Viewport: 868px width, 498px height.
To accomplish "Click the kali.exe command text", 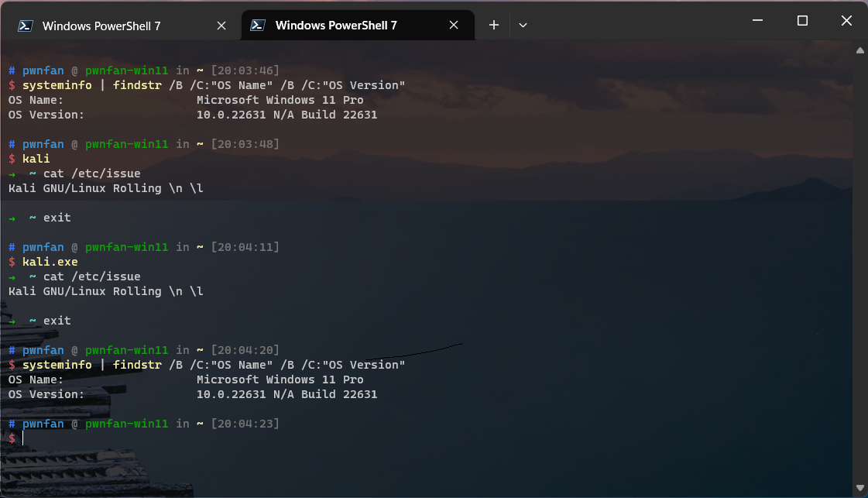I will click(x=50, y=262).
